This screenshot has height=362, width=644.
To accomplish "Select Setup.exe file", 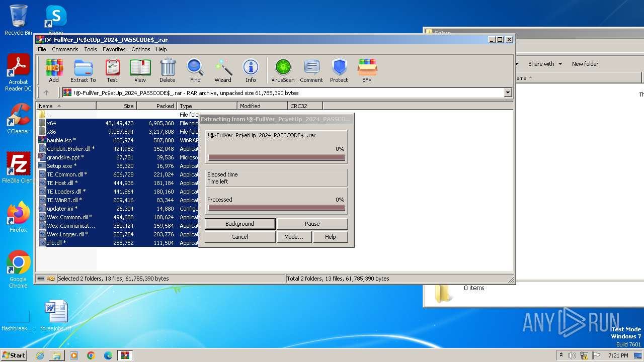I will pyautogui.click(x=118, y=166).
